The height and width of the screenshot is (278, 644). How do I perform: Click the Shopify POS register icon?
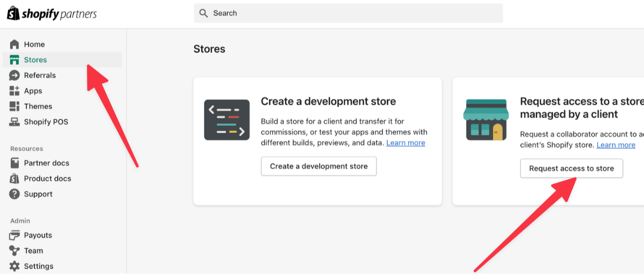tap(14, 122)
